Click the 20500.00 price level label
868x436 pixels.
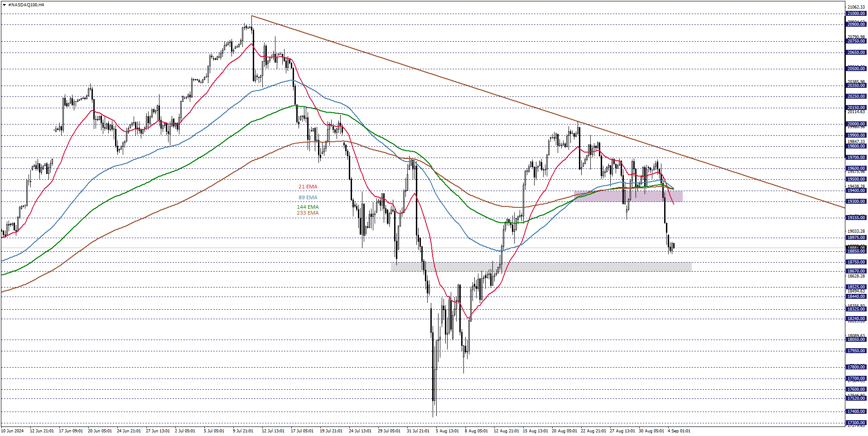(856, 69)
